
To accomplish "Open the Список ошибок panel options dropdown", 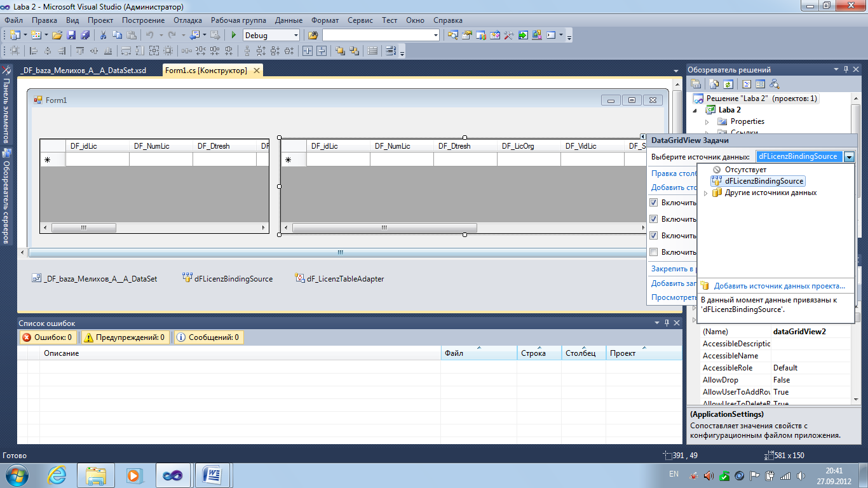I will [657, 323].
